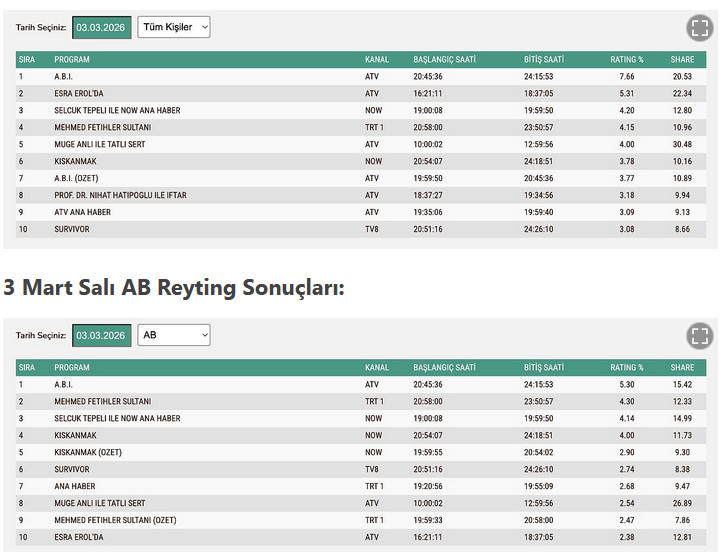This screenshot has width=727, height=552.
Task: Click ANA HABER on TRT 1 row
Action: point(75,486)
